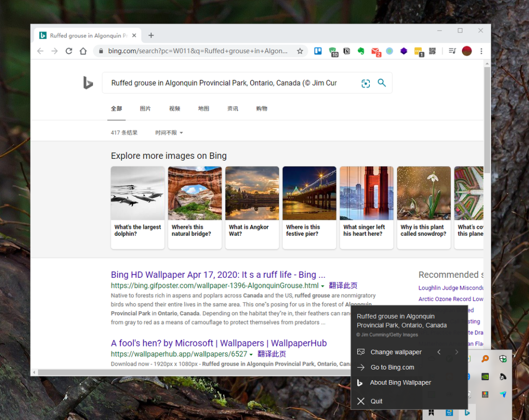Bookmark this page with the star icon
The height and width of the screenshot is (420, 529).
point(300,51)
